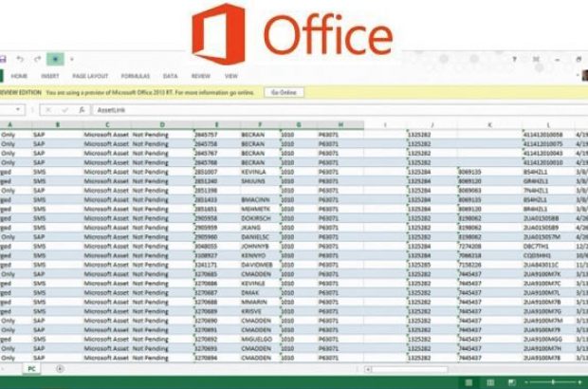Click the Help question mark icon
This screenshot has width=588, height=389.
click(x=514, y=59)
